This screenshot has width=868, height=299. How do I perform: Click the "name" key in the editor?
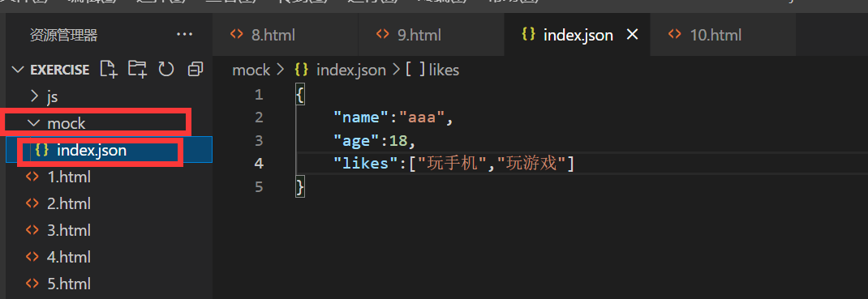[360, 117]
